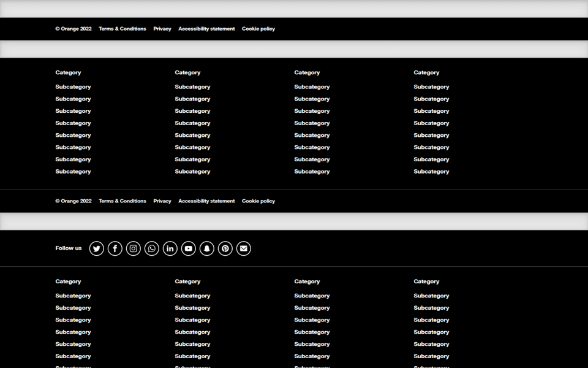Open the Accessibility statement link
The width and height of the screenshot is (588, 368).
click(206, 28)
